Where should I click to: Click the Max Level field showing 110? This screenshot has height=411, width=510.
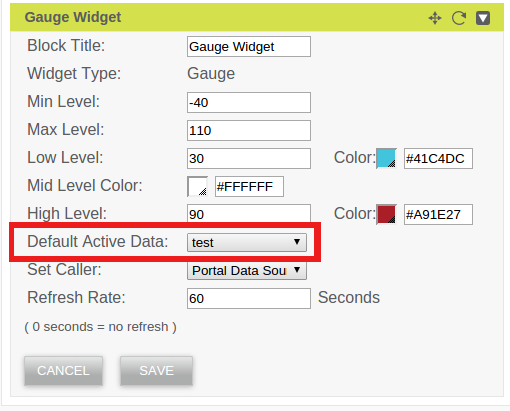(x=249, y=130)
